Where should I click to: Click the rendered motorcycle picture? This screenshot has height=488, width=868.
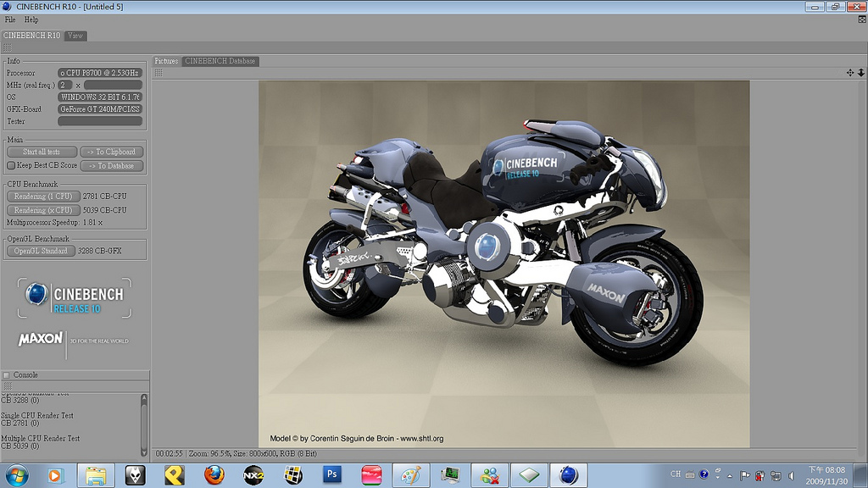[504, 264]
